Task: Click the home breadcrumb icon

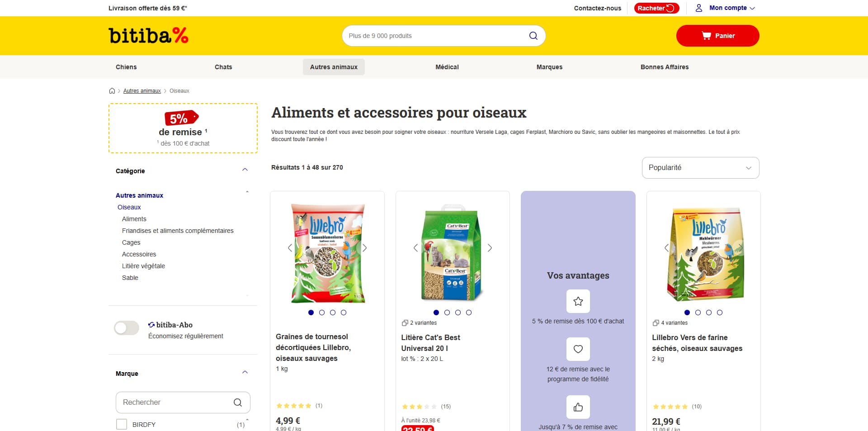Action: (112, 91)
